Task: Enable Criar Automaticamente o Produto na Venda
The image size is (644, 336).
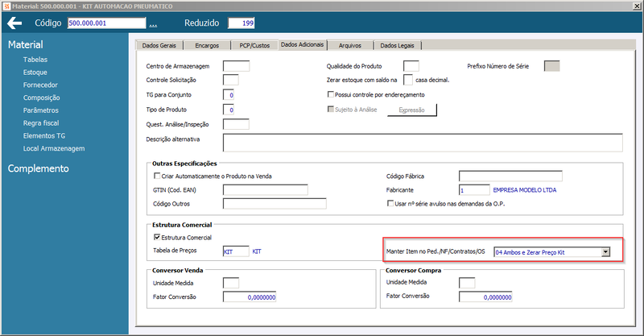Action: click(157, 176)
